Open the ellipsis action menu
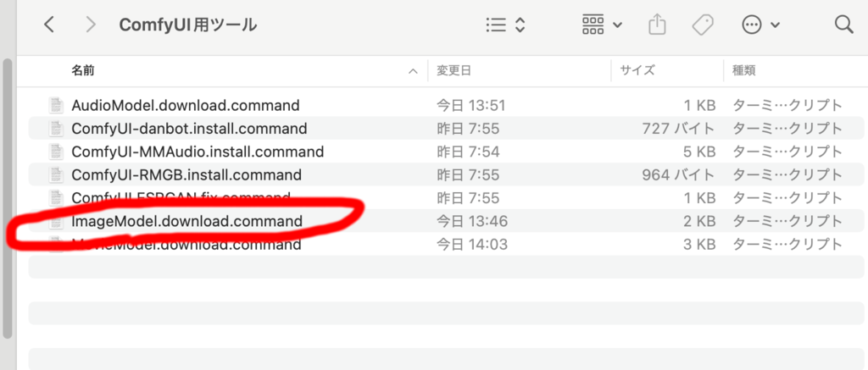 [760, 25]
